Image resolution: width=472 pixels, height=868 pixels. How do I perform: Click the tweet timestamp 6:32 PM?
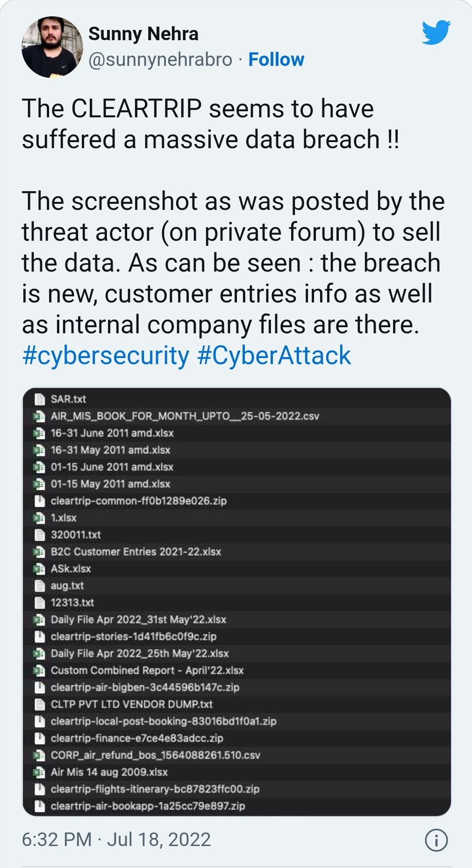click(57, 839)
